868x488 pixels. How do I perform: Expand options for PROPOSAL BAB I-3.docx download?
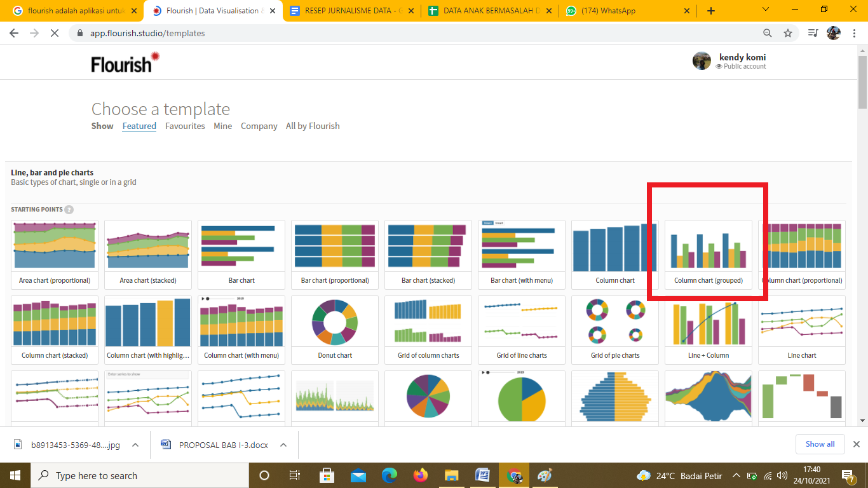[x=283, y=445]
